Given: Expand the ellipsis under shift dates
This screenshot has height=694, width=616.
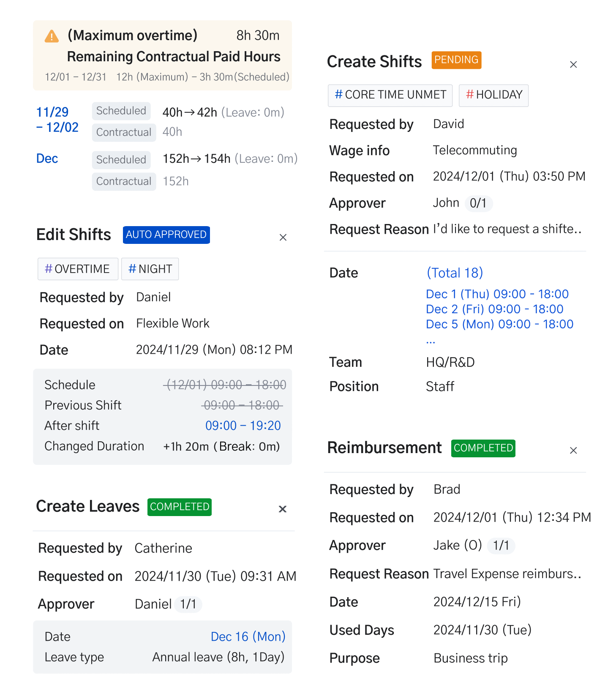Looking at the screenshot, I should 431,341.
